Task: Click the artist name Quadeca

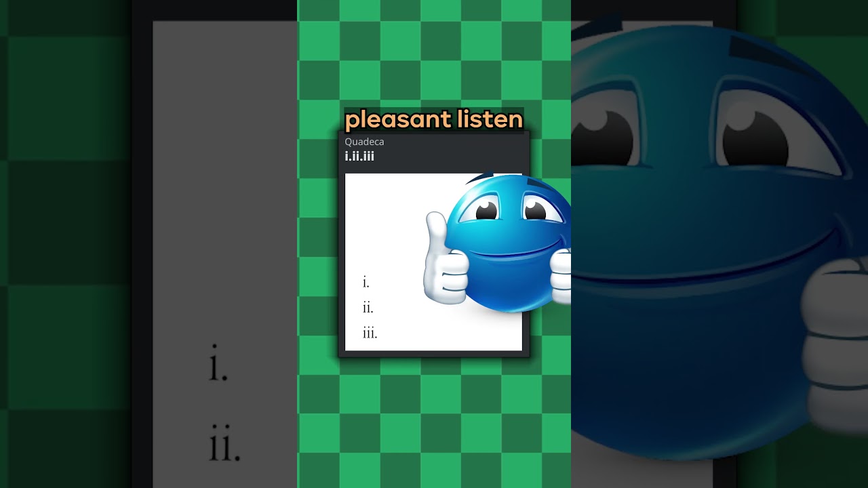Action: pyautogui.click(x=364, y=142)
